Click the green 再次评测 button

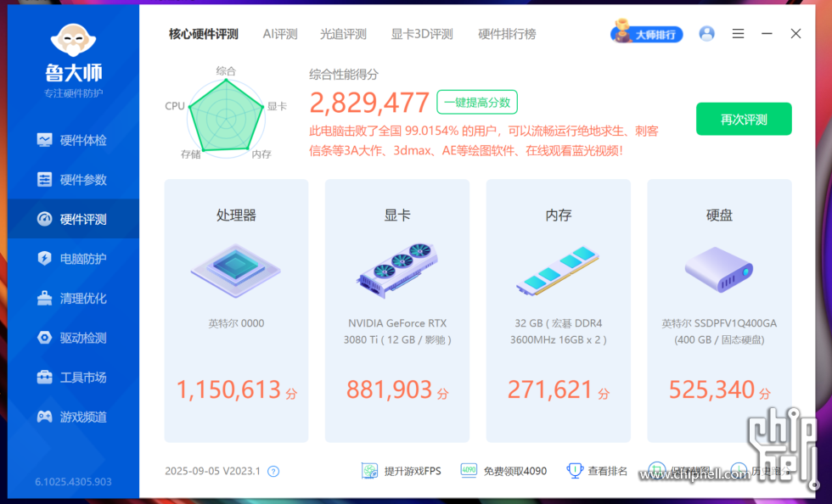pyautogui.click(x=744, y=119)
